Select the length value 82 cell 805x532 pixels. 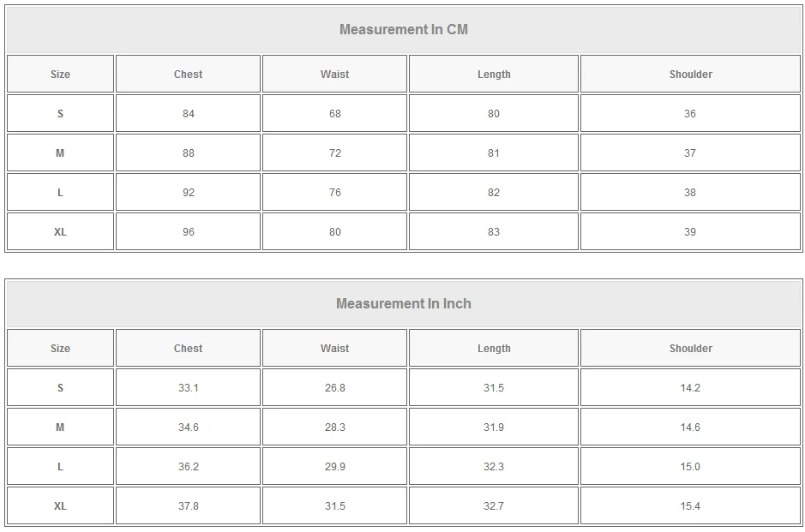[494, 193]
